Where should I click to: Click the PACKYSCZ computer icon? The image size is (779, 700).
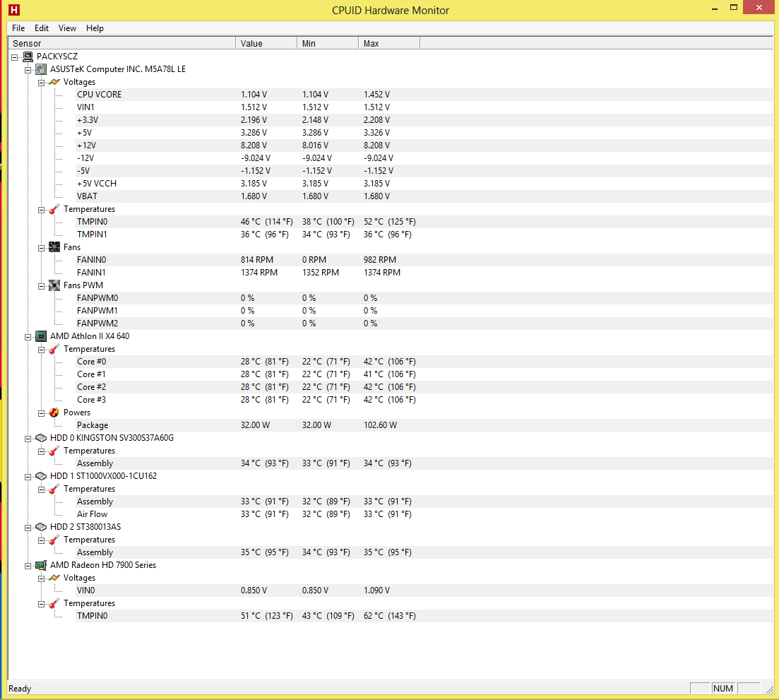(28, 57)
